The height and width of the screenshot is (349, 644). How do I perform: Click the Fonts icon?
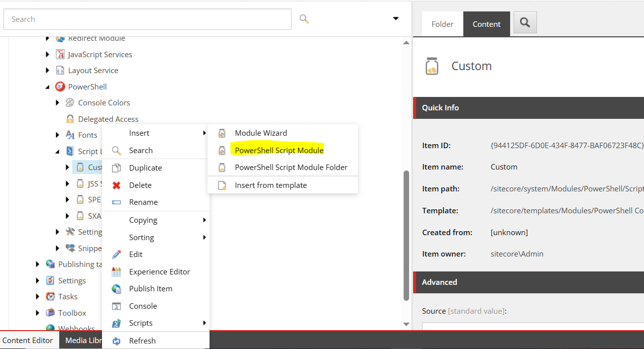[70, 135]
